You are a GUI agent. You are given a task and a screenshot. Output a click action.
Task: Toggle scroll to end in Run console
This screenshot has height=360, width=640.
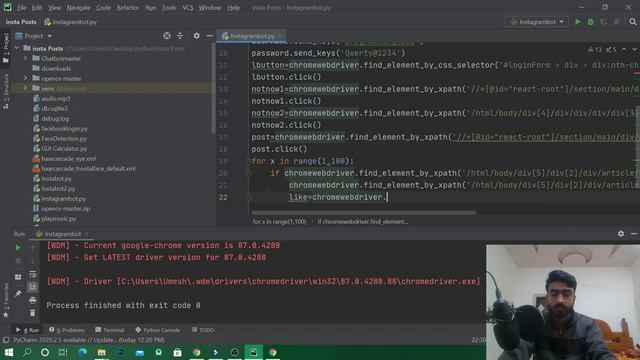(x=33, y=287)
